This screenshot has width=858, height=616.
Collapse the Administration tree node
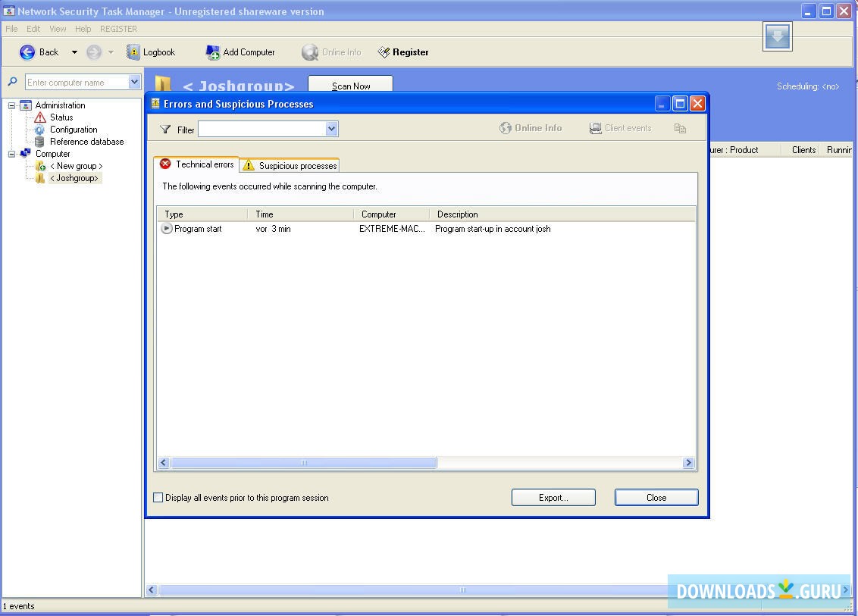(x=11, y=105)
